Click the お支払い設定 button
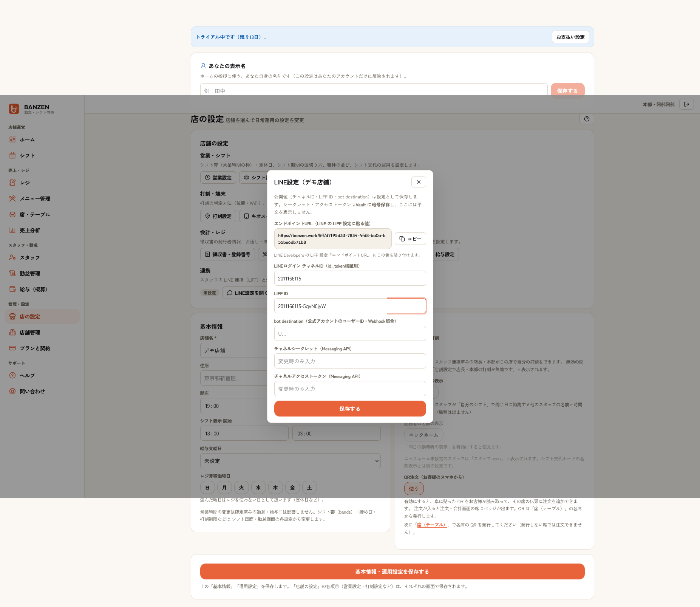 click(x=570, y=37)
